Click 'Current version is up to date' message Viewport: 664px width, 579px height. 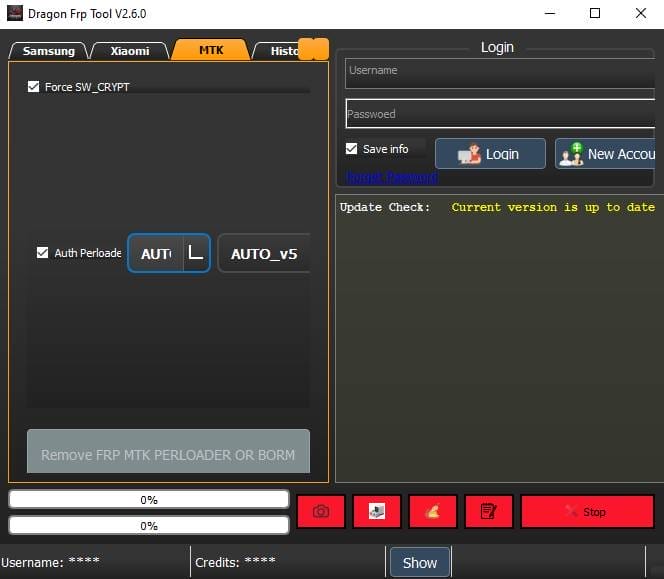[553, 207]
